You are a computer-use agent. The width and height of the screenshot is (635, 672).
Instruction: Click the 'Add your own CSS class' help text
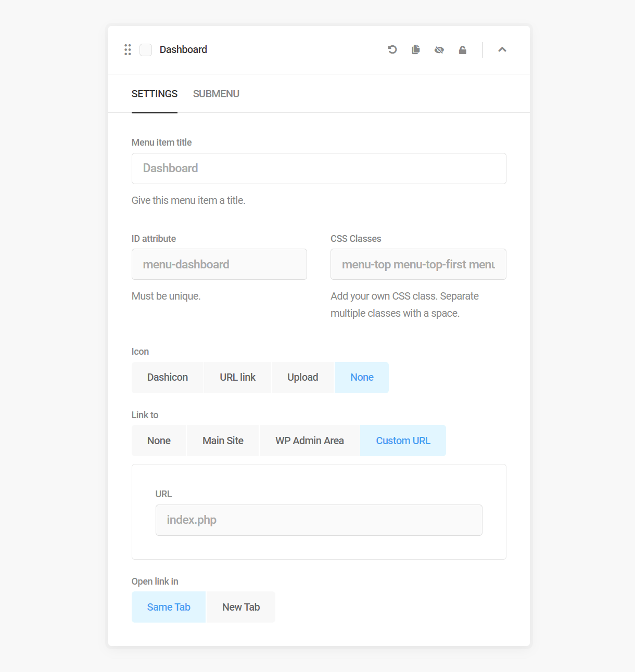tap(404, 305)
